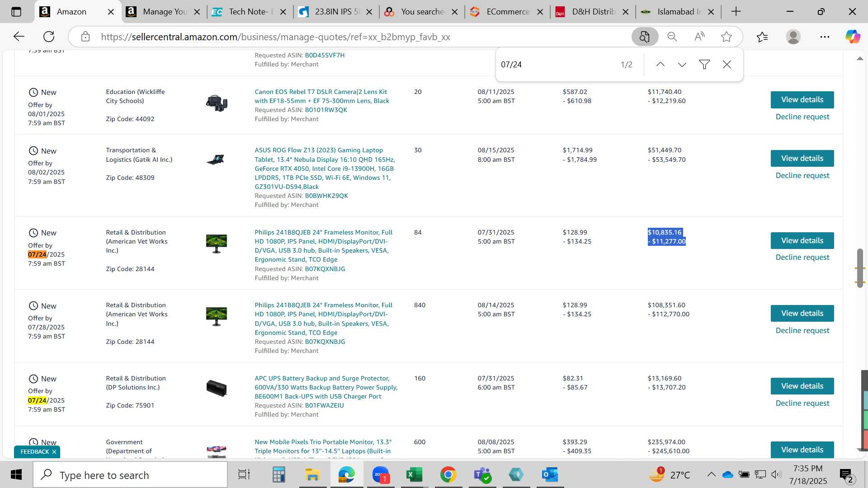
Task: Close the Tech Note tab
Action: (x=283, y=12)
